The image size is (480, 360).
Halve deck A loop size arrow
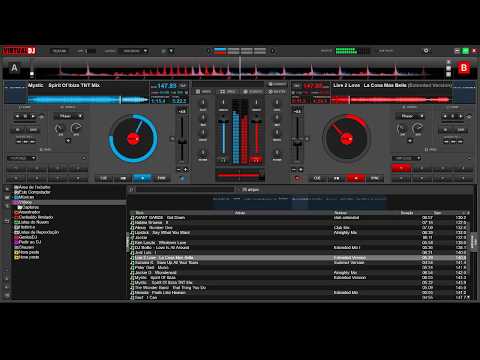pyautogui.click(x=18, y=116)
